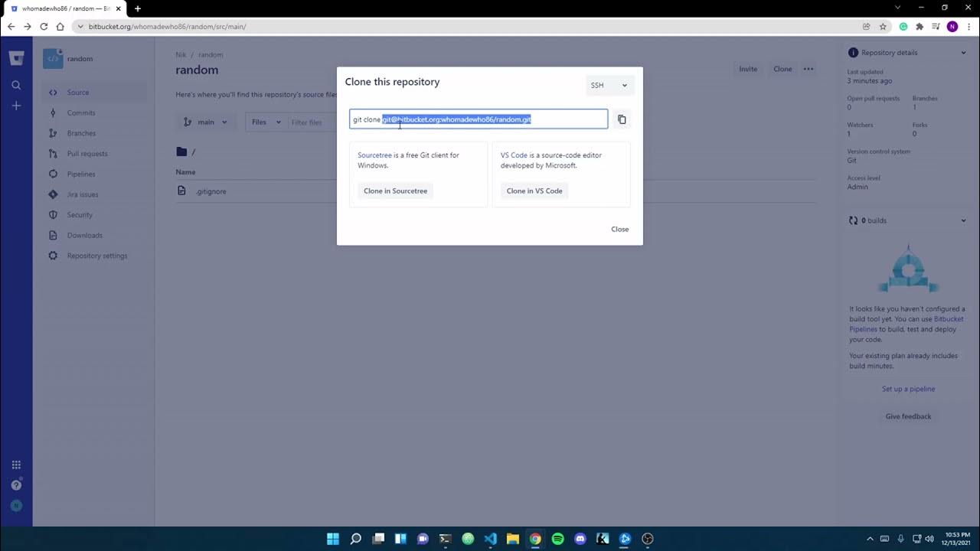Screen dimensions: 980x551
Task: Open Discord from taskbar
Action: (580, 539)
